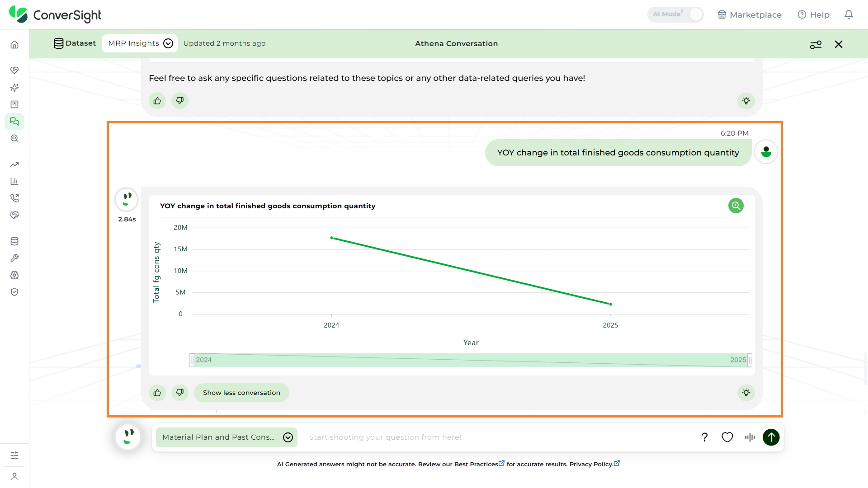This screenshot has width=868, height=488.
Task: Click the green year range slider bar
Action: pyautogui.click(x=471, y=360)
